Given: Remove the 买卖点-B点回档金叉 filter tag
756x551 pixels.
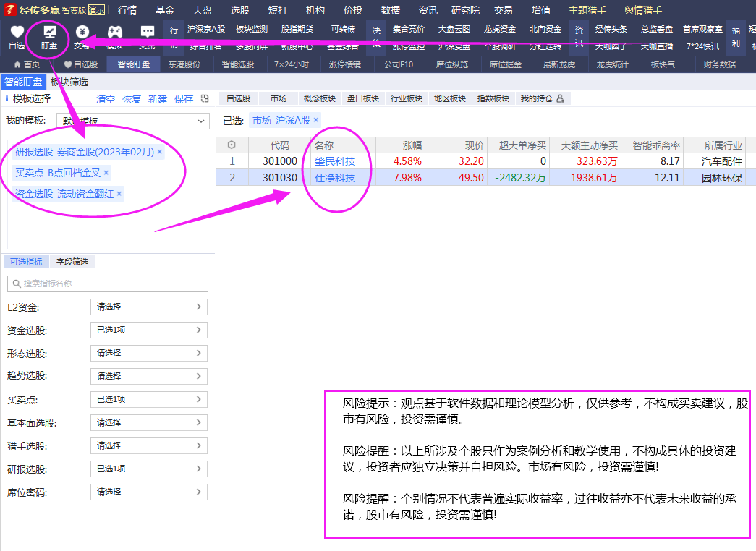Looking at the screenshot, I should [106, 173].
